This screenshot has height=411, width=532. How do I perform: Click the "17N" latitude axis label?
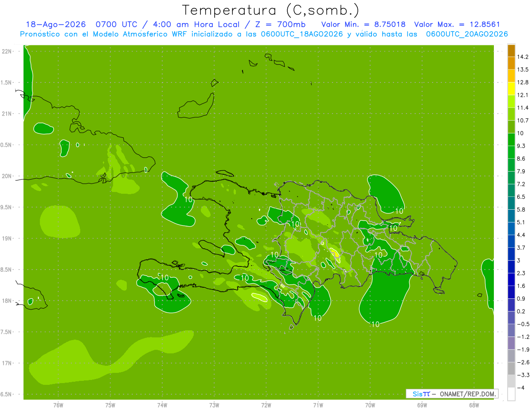(x=7, y=363)
